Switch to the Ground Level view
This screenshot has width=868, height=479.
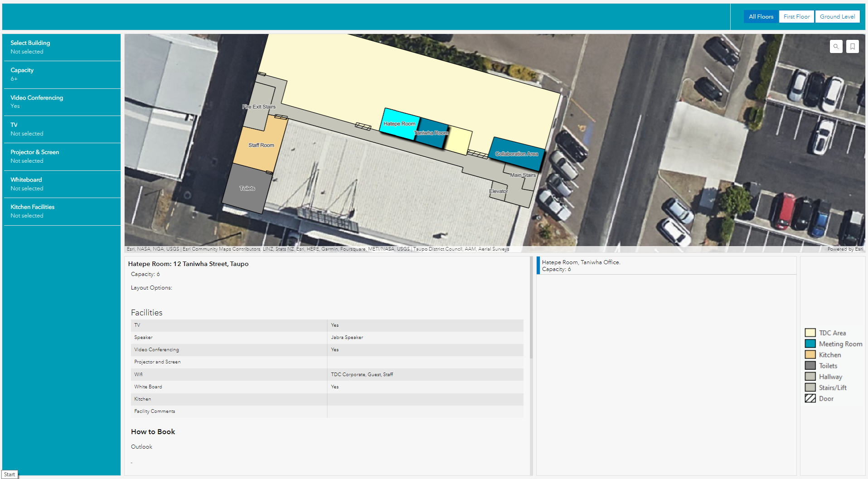pos(837,16)
